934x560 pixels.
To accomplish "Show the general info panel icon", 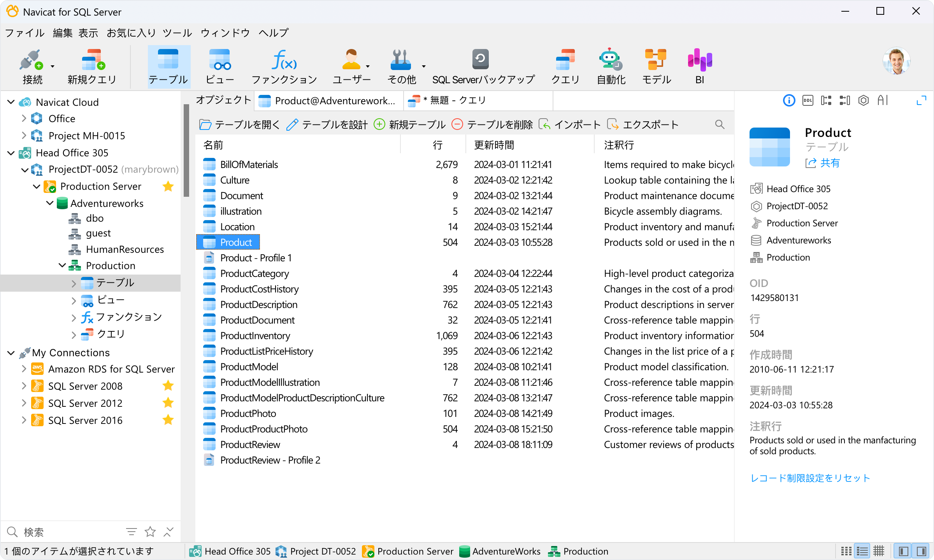I will pos(789,101).
